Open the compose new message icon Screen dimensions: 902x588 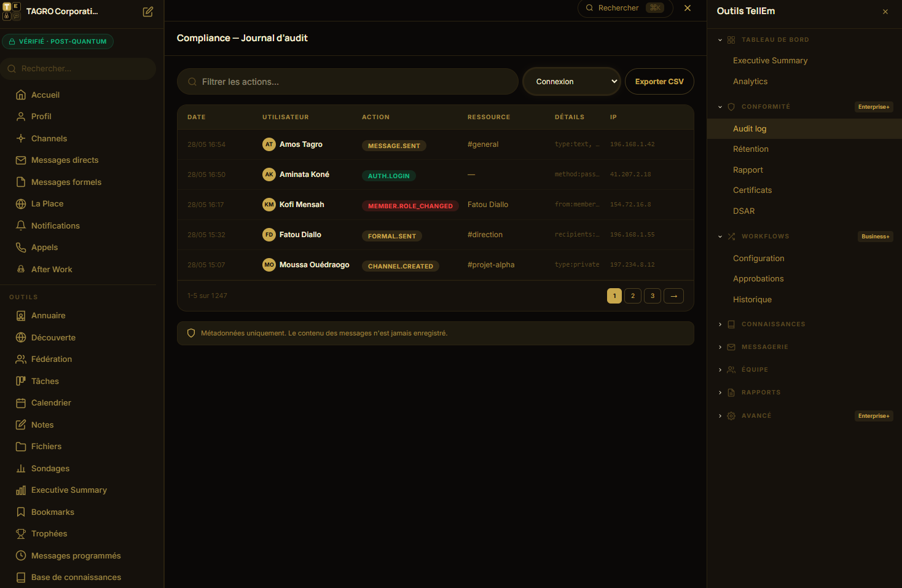pyautogui.click(x=148, y=12)
